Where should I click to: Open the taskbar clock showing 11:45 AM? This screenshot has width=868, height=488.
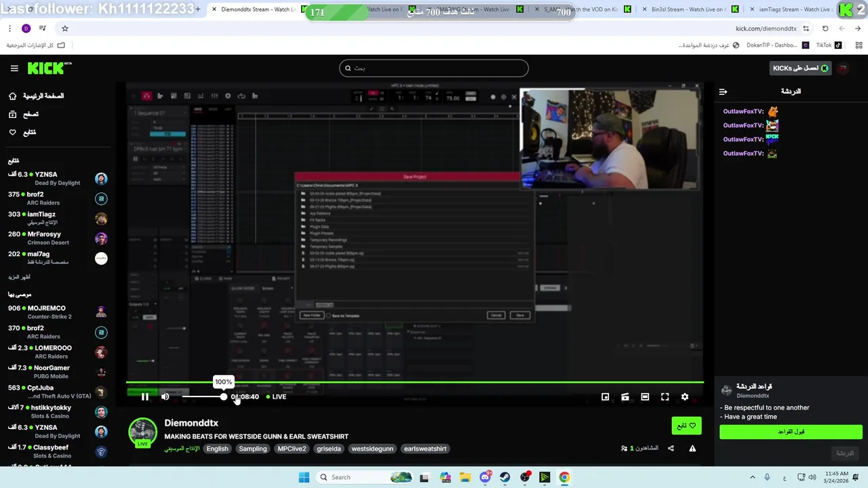pyautogui.click(x=837, y=477)
